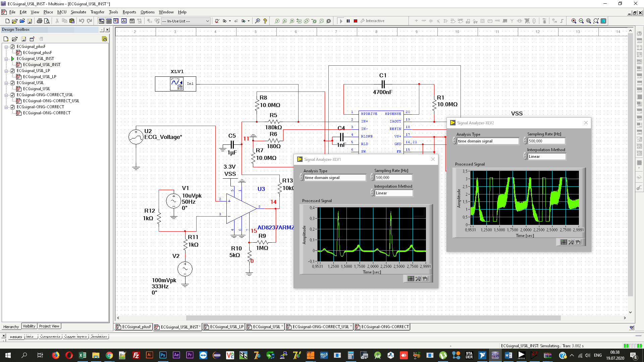Viewport: 644px width, 362px height.
Task: Click the Run simulation play button
Action: tap(341, 21)
